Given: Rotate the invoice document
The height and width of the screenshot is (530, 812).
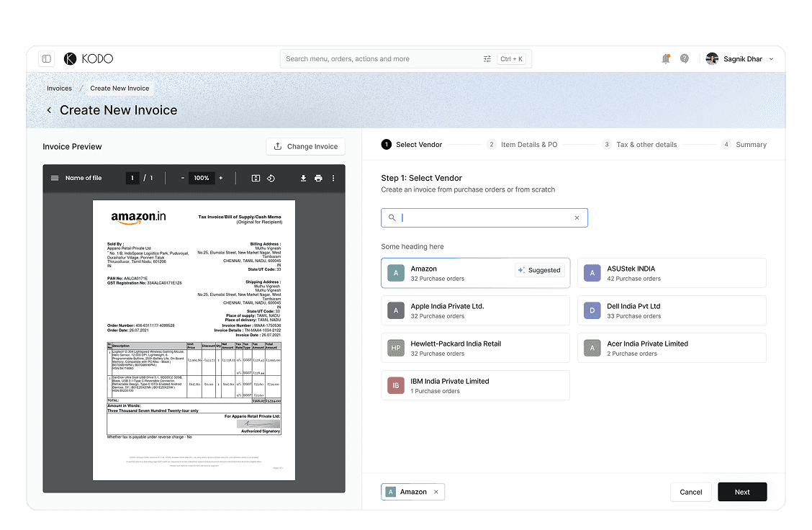Looking at the screenshot, I should (271, 178).
